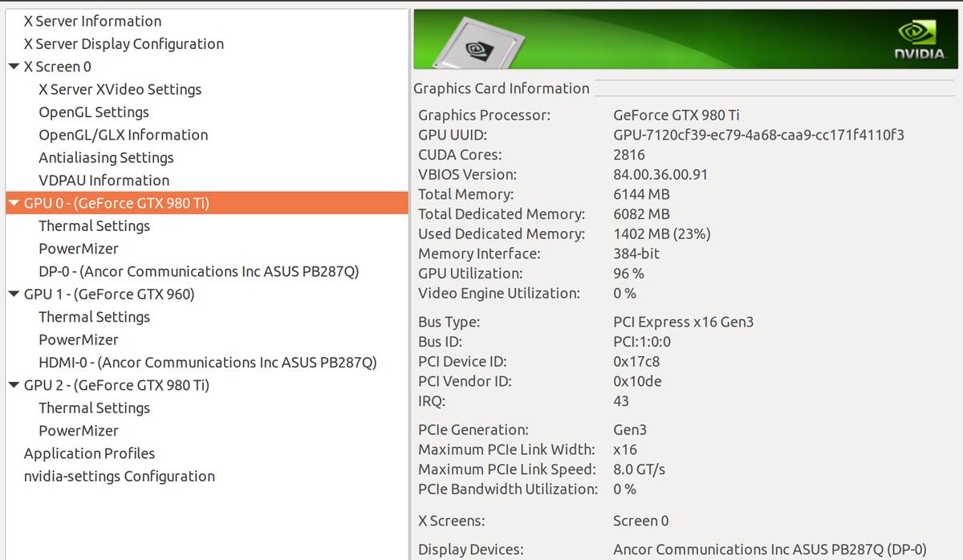Screen dimensions: 963x560
Task: Select PowerMizer under GPU 1
Action: [79, 340]
